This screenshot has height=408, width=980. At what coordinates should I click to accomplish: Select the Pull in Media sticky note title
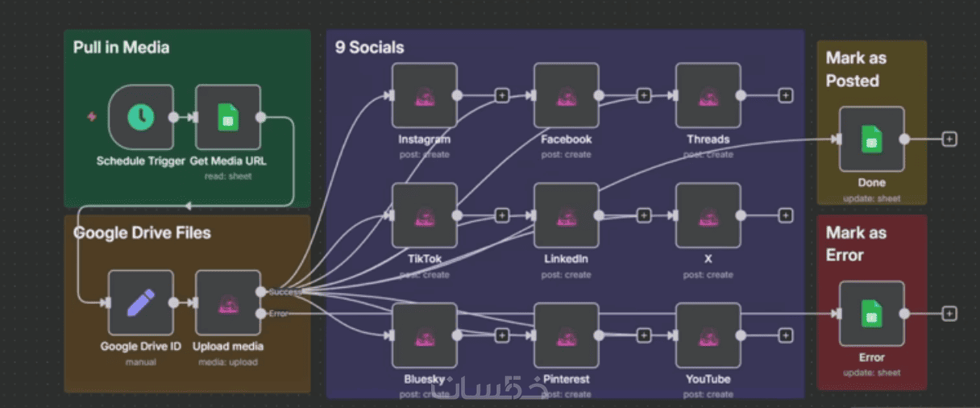[x=121, y=48]
